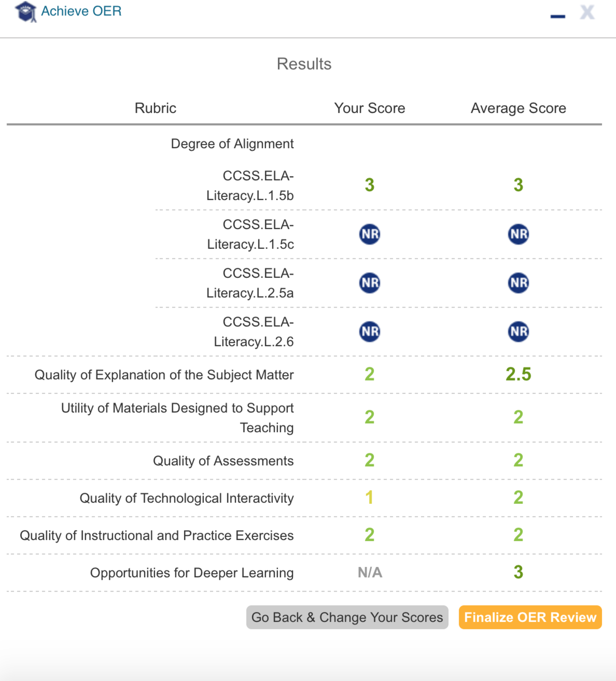Screen dimensions: 616x681
Task: Click the Your Score column header
Action: pyautogui.click(x=369, y=108)
